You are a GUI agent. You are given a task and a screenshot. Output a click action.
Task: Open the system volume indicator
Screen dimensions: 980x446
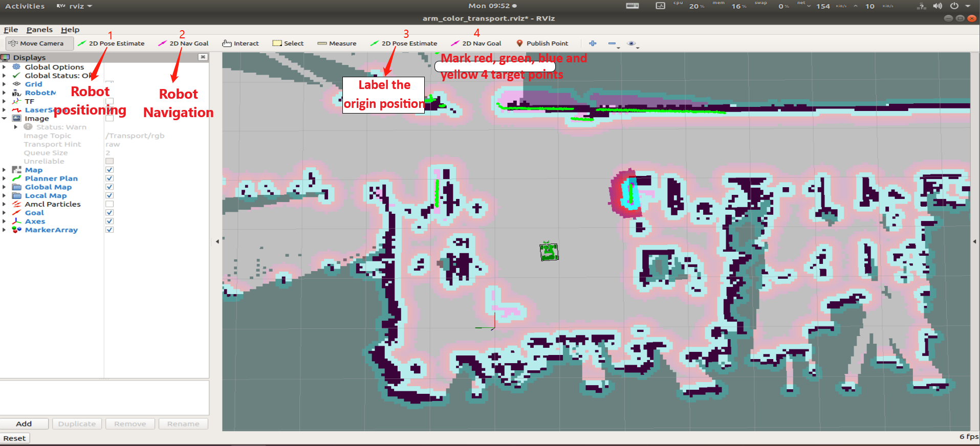tap(938, 6)
